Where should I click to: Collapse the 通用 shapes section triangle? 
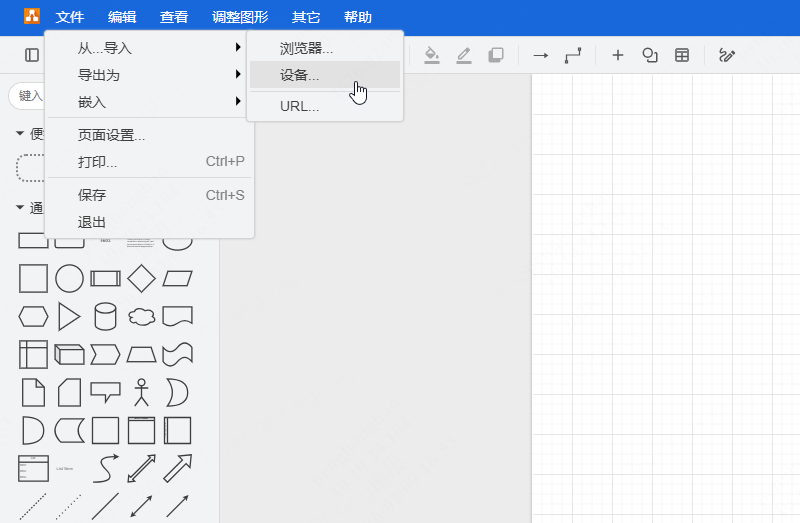(x=20, y=207)
